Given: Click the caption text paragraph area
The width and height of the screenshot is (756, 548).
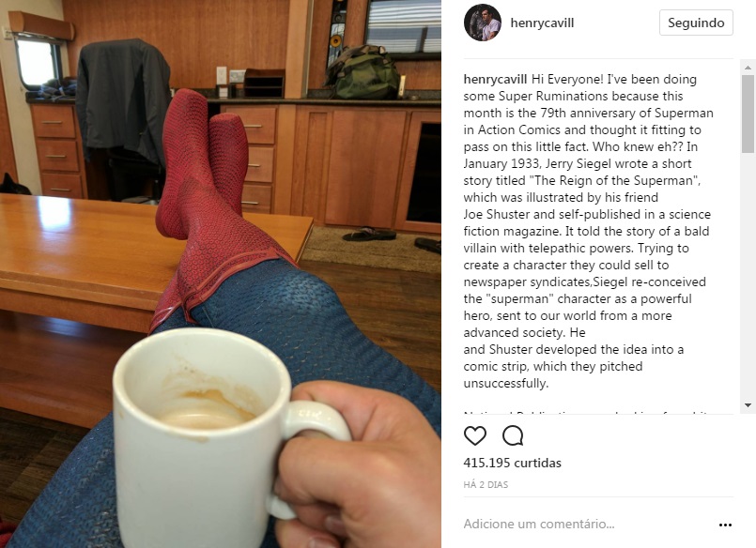Looking at the screenshot, I should (x=588, y=231).
